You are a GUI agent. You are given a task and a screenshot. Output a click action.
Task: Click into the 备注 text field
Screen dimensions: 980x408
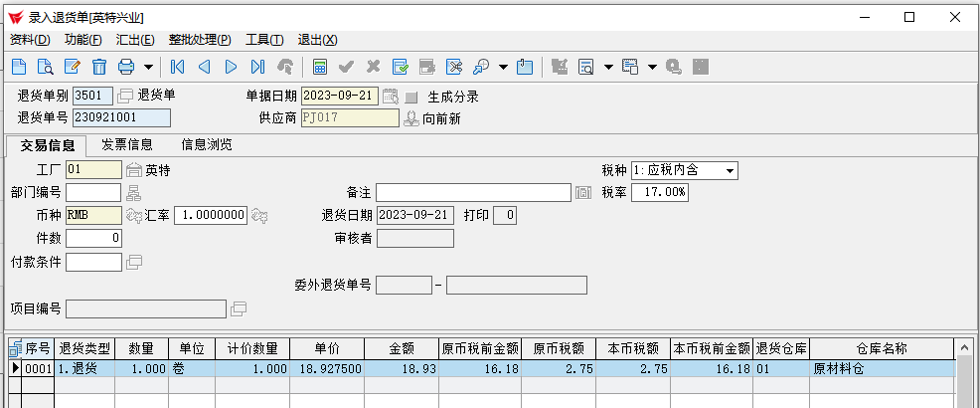[473, 192]
